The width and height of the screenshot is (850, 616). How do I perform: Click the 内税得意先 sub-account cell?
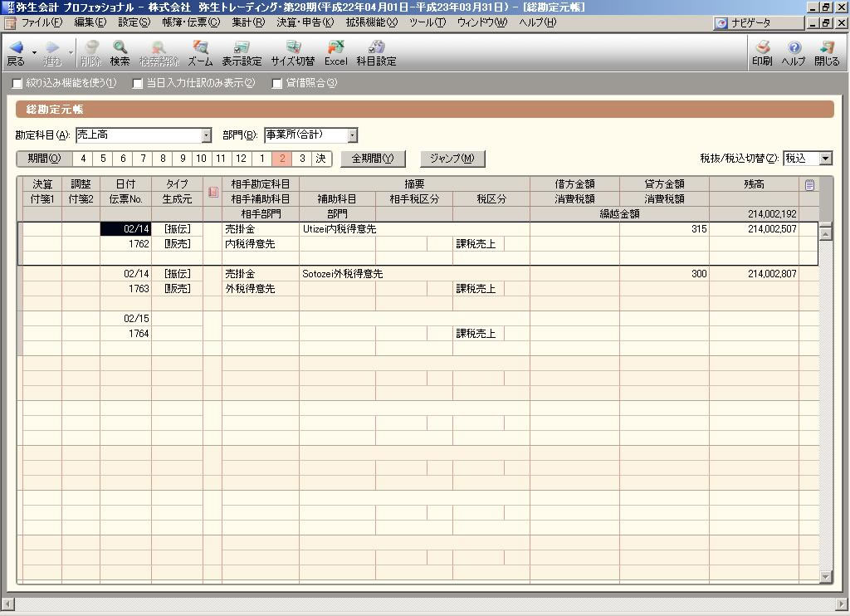tap(260, 244)
